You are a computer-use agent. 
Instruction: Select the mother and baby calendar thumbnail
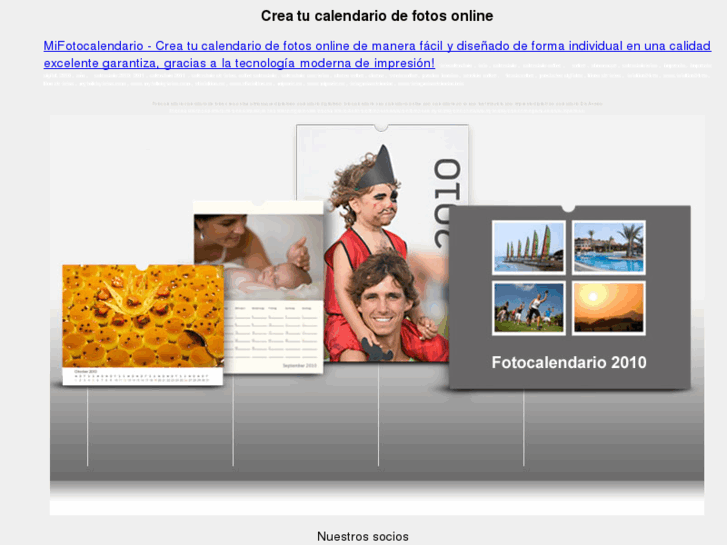click(x=258, y=287)
